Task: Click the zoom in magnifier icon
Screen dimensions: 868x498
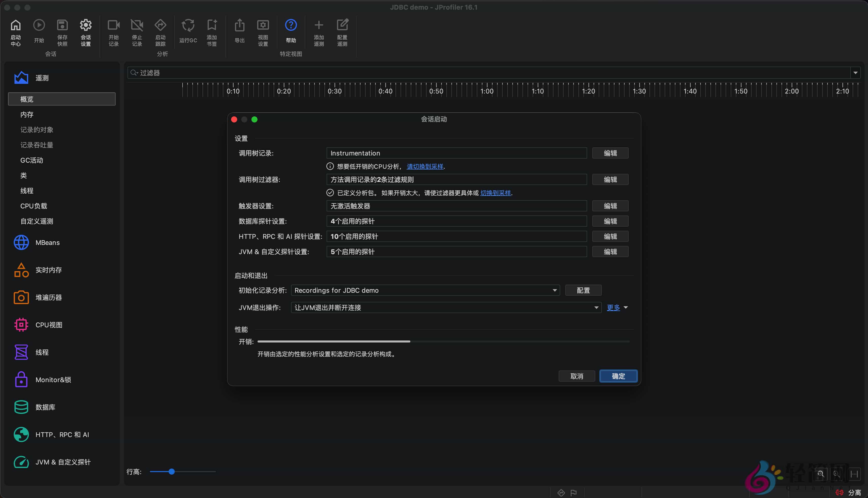Action: tap(821, 474)
